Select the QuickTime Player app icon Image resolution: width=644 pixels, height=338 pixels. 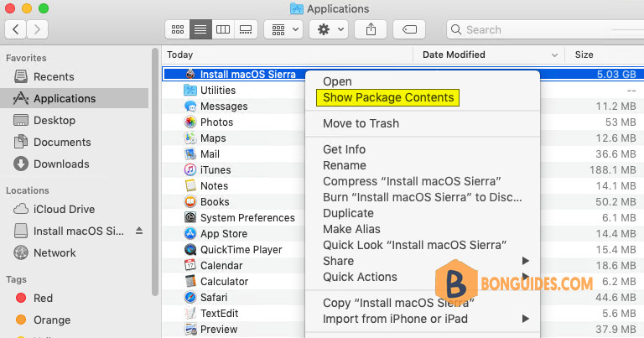pyautogui.click(x=190, y=250)
